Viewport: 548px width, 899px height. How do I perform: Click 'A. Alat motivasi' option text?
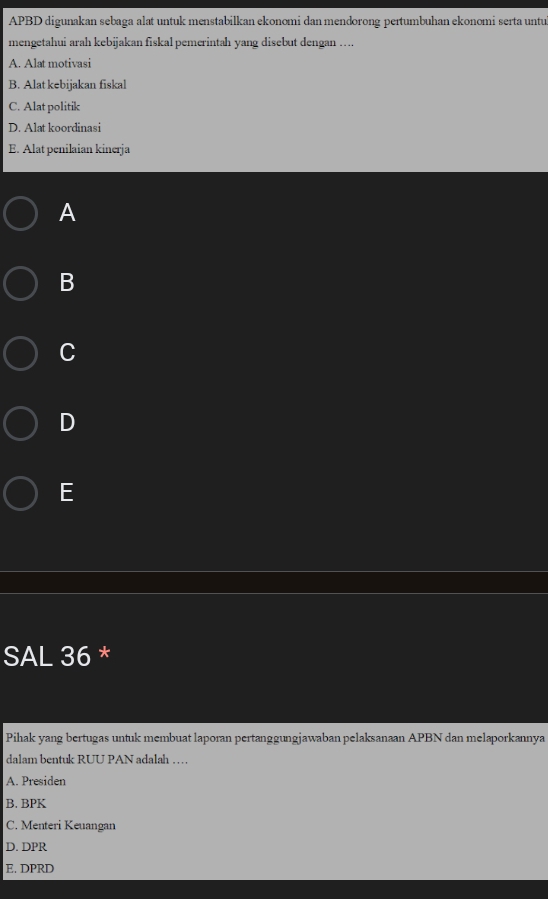(50, 64)
